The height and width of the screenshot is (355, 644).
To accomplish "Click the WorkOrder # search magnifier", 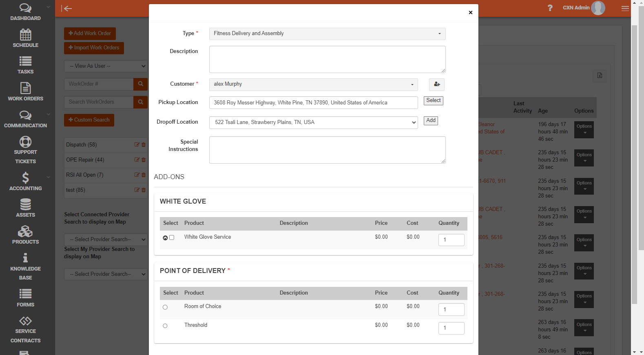I will 140,84.
